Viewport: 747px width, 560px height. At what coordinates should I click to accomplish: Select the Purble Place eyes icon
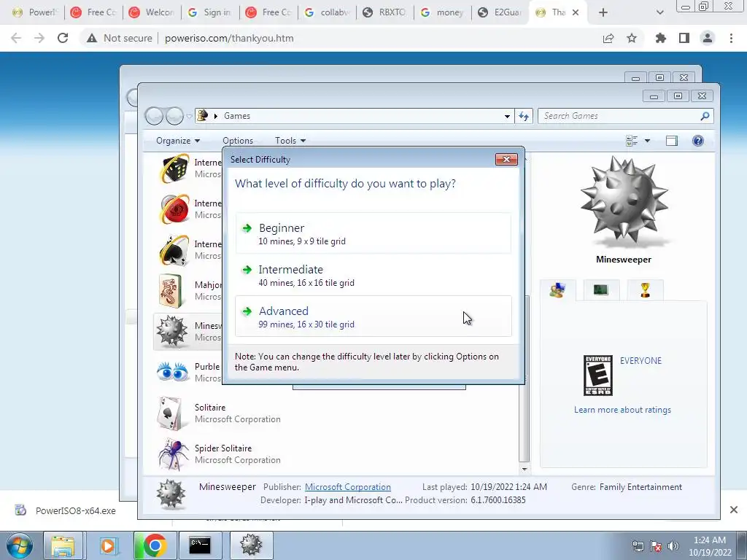coord(172,372)
